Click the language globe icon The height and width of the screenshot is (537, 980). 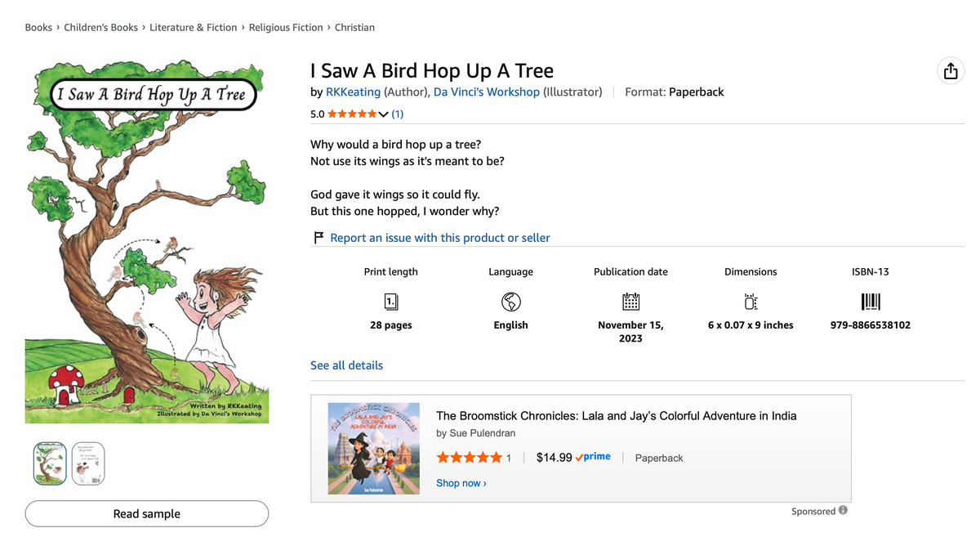[511, 302]
